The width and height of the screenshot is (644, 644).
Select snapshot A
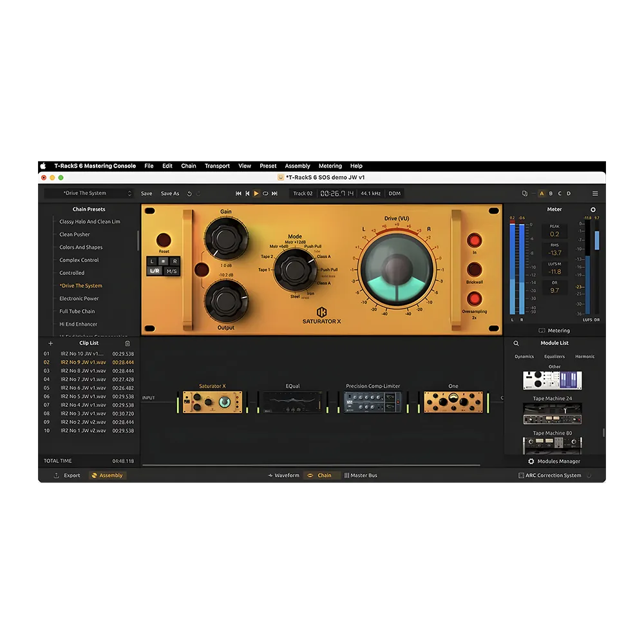(x=542, y=193)
